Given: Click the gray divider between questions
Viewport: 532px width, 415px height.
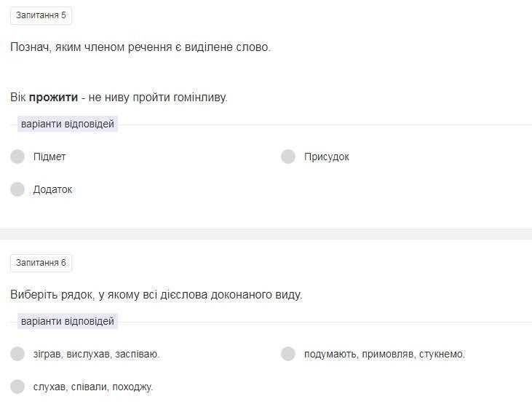Looking at the screenshot, I should coord(266,234).
